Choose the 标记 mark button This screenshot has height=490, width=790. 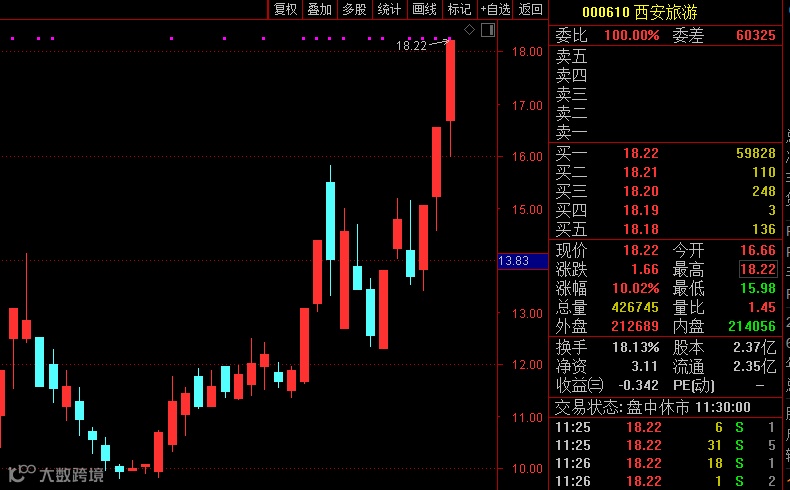(x=459, y=9)
